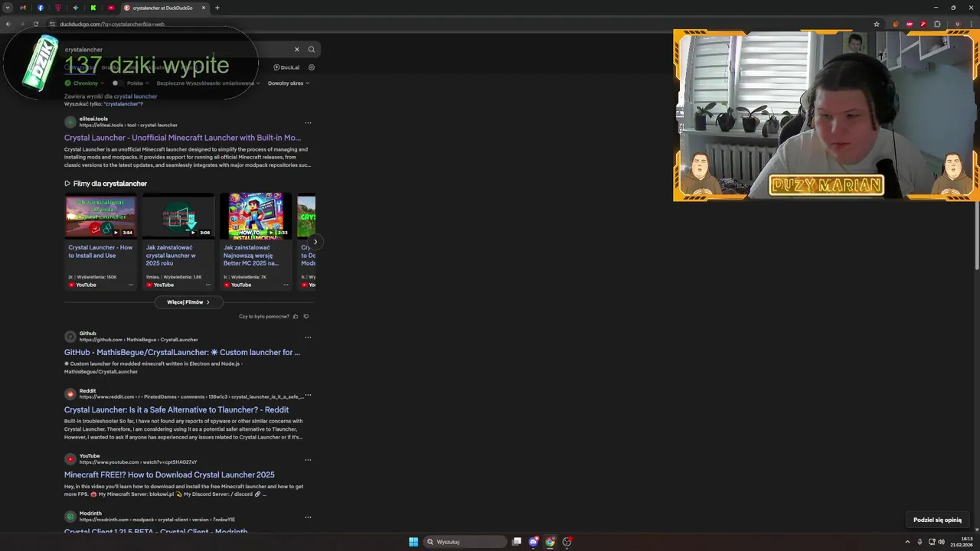Open GitHub MathisBegue/CrystalLauncher result
Image resolution: width=980 pixels, height=551 pixels.
click(x=182, y=352)
